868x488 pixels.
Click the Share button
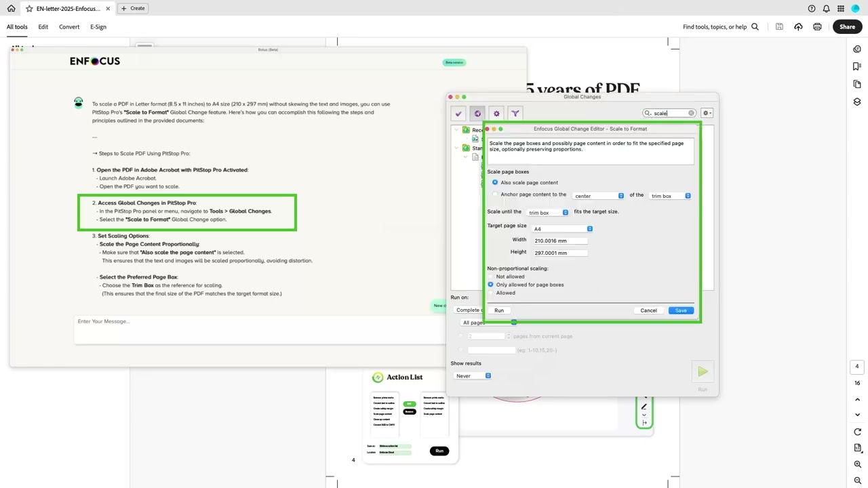click(x=848, y=27)
